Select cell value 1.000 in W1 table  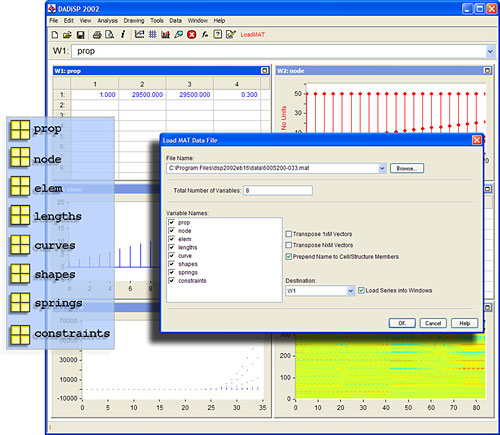95,95
